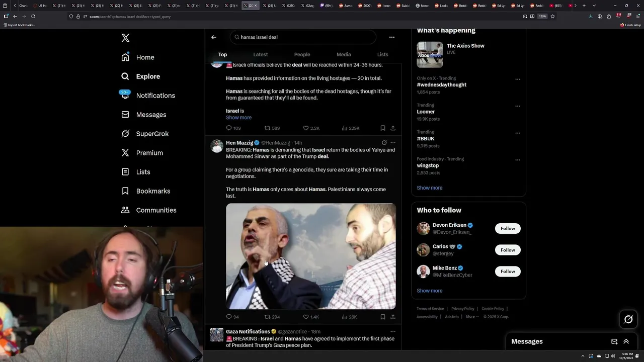644x362 pixels.
Task: Open search options three-dot menu
Action: tap(392, 37)
